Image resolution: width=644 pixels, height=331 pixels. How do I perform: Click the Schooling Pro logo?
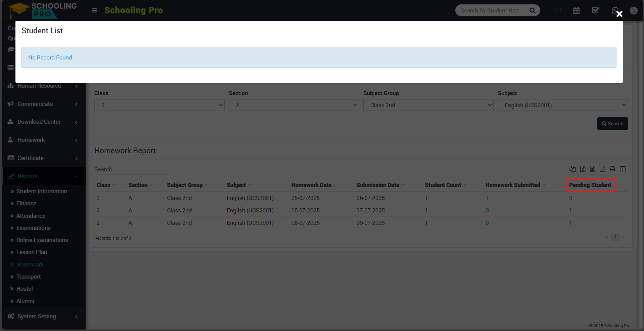pos(43,10)
